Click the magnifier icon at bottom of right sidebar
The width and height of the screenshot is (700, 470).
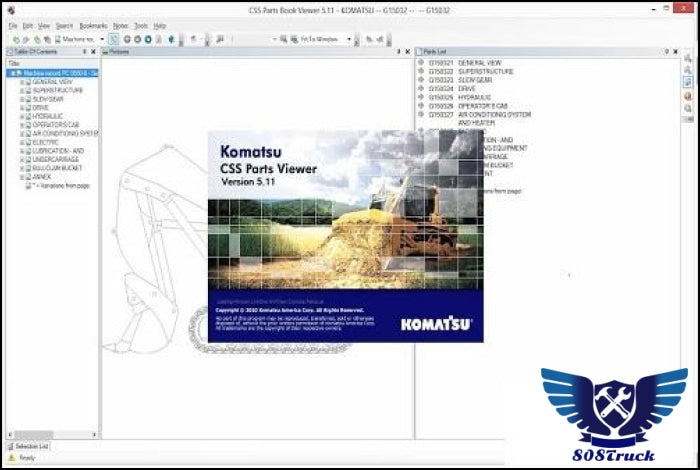(x=688, y=109)
